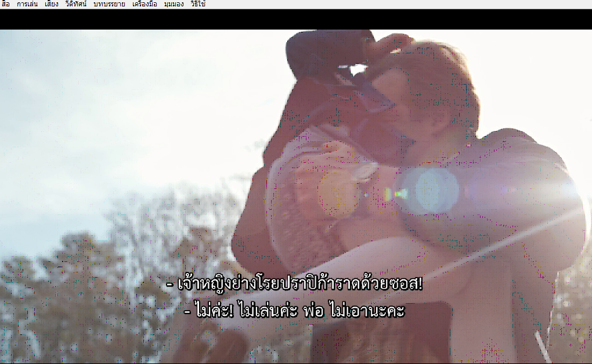This screenshot has width=592, height=364.
Task: Open the การเล่น (Playback) menu
Action: tap(27, 4)
